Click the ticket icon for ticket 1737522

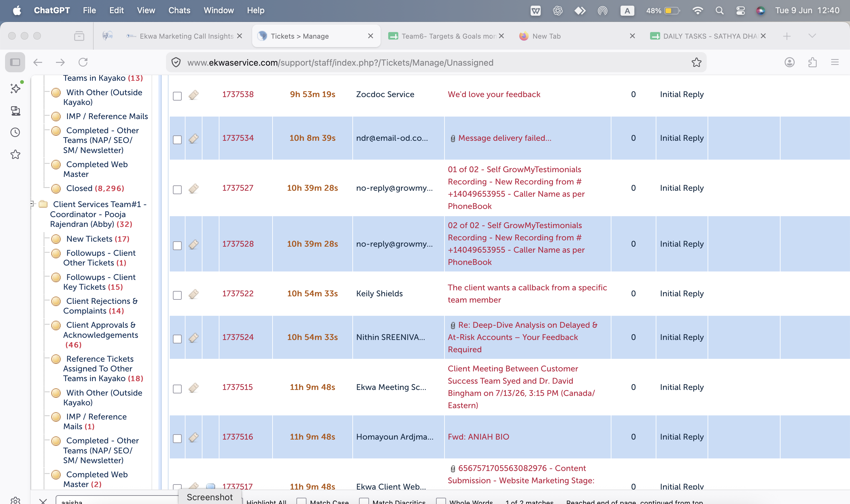tap(194, 294)
